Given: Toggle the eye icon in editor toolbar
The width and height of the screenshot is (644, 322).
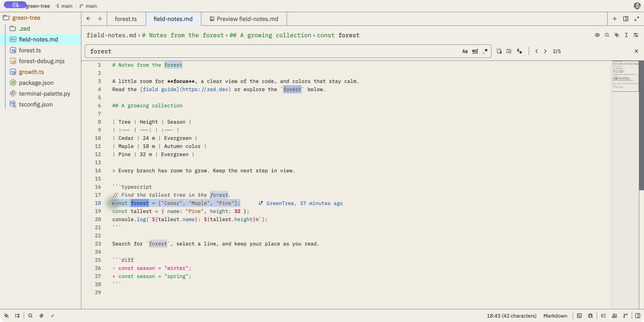Looking at the screenshot, I should [x=597, y=35].
